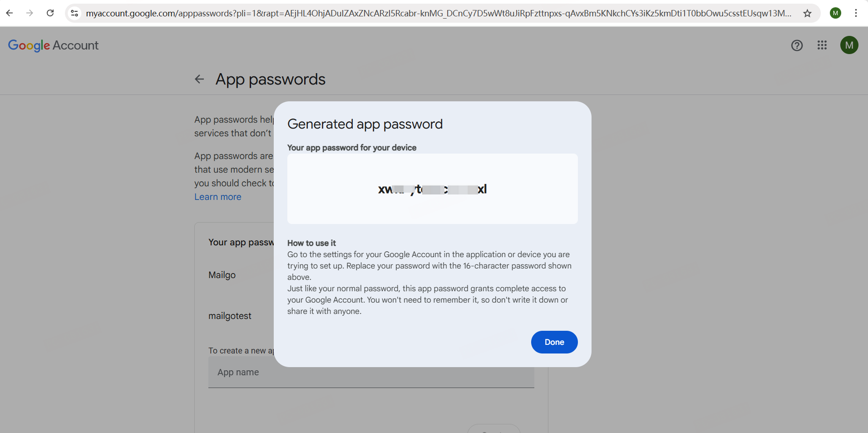Click the large Google Account avatar
This screenshot has width=868, height=433.
click(849, 45)
